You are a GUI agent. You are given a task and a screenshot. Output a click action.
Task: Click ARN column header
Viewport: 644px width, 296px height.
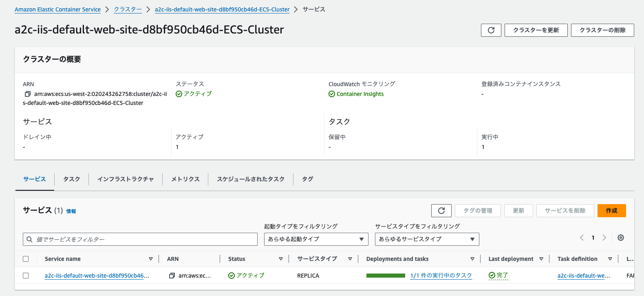coord(173,259)
